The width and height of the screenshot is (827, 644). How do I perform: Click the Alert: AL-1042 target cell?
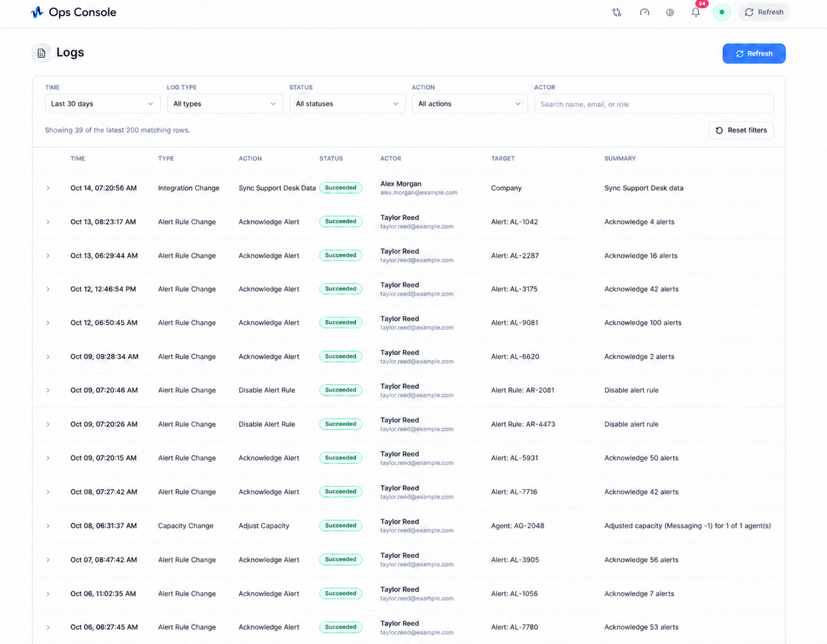pyautogui.click(x=514, y=222)
